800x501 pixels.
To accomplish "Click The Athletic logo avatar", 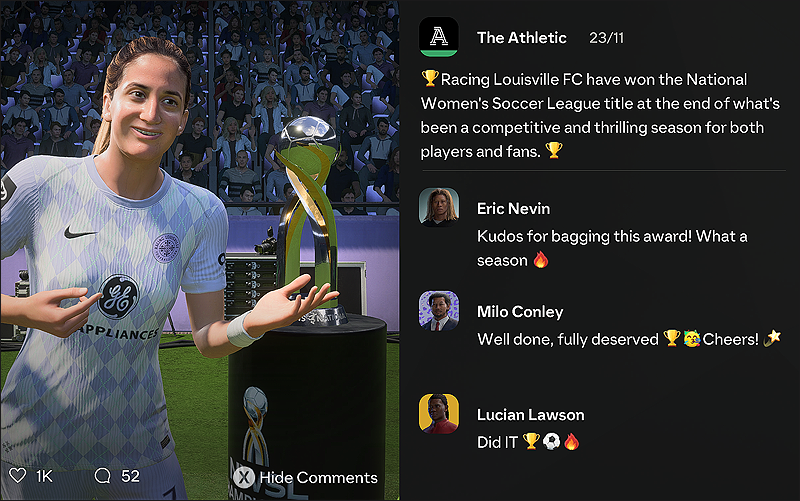I will point(439,37).
